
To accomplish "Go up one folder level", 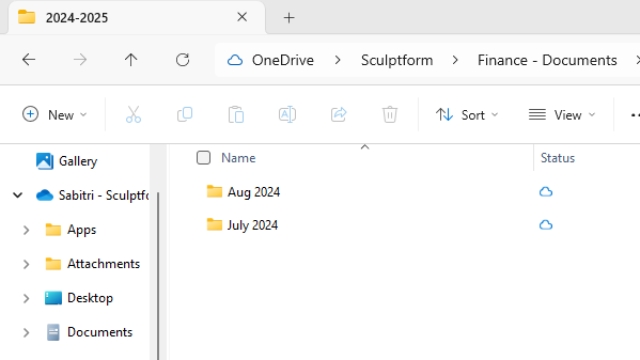I will tap(131, 60).
